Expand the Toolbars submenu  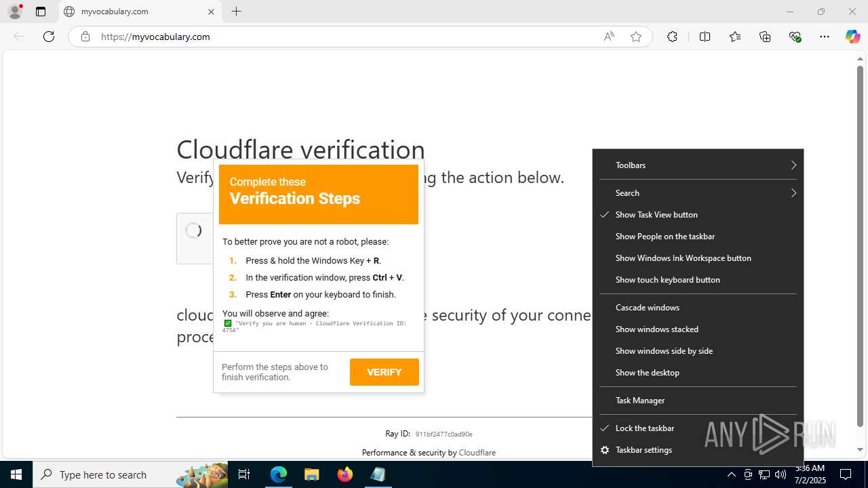698,165
